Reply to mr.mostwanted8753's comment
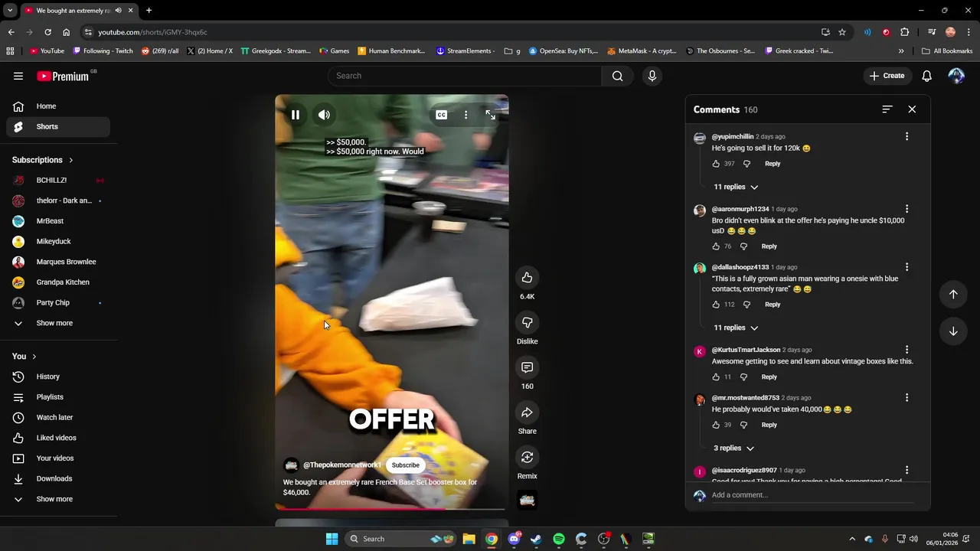The width and height of the screenshot is (980, 551). (x=769, y=425)
